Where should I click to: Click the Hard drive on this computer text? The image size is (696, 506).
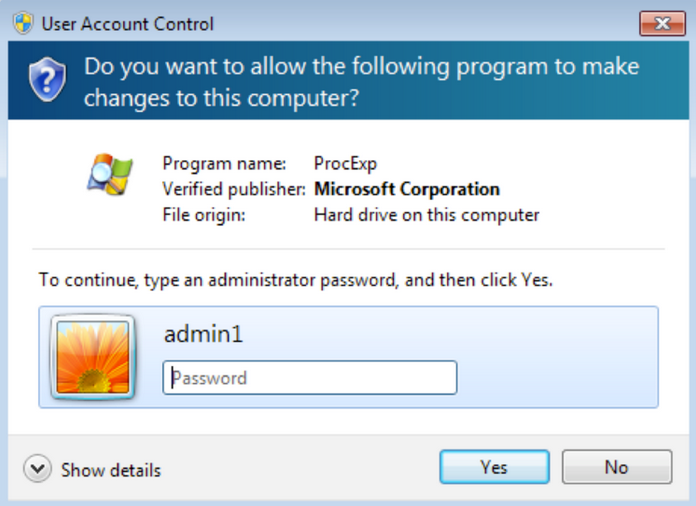point(427,215)
